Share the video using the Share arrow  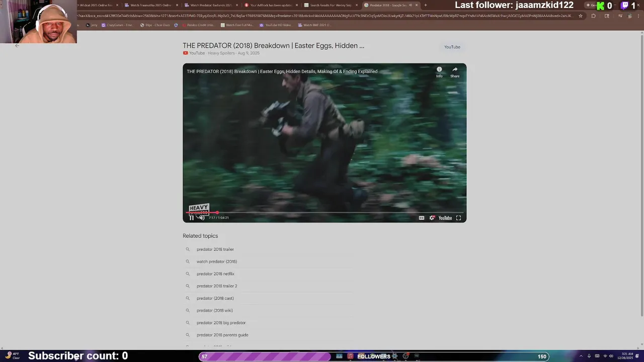coord(455,72)
